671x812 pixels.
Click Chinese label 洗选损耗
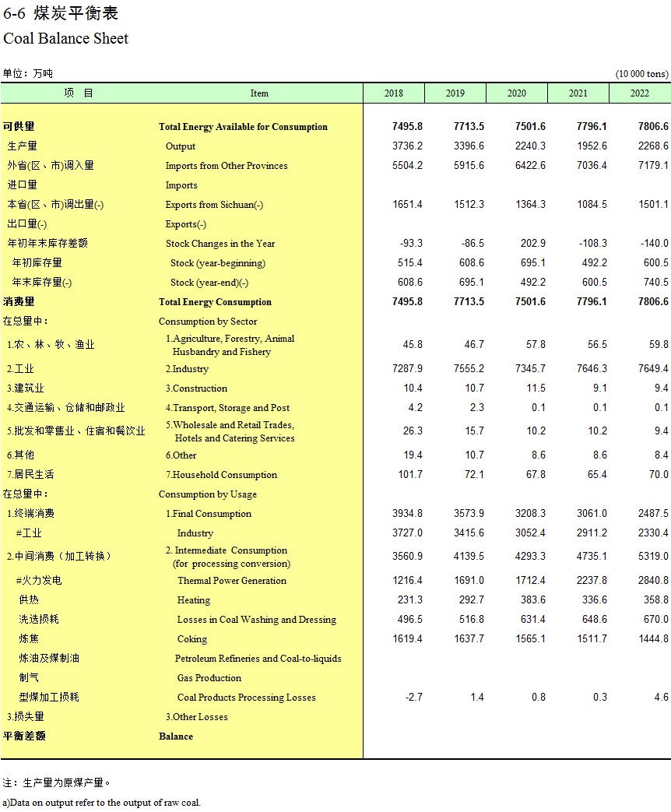pyautogui.click(x=39, y=620)
